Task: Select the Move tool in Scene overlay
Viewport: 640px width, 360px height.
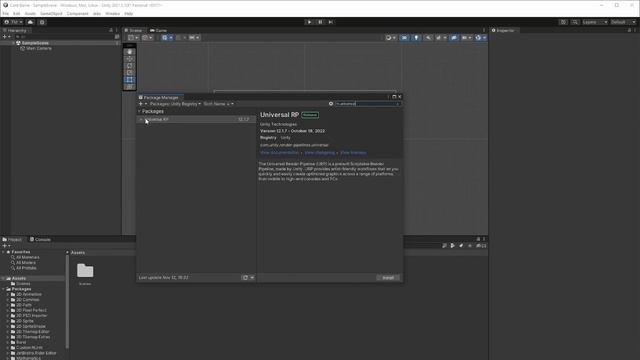Action: [x=130, y=59]
